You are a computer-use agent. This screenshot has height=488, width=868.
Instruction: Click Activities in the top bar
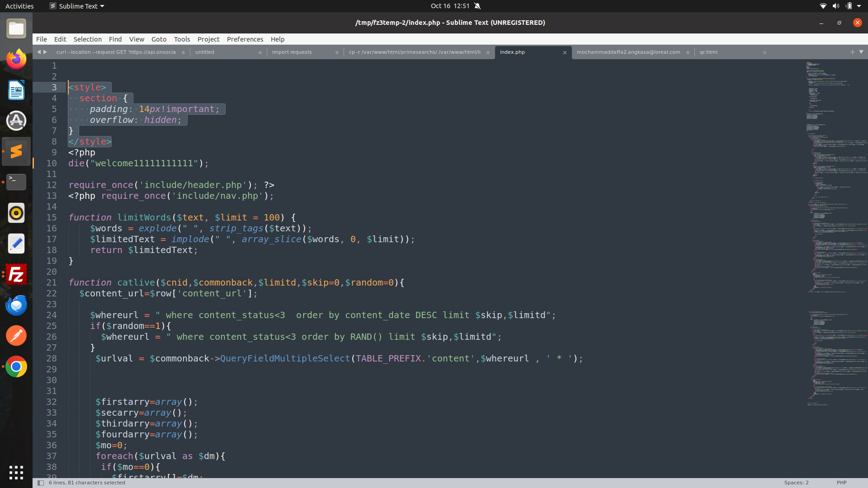click(x=19, y=6)
